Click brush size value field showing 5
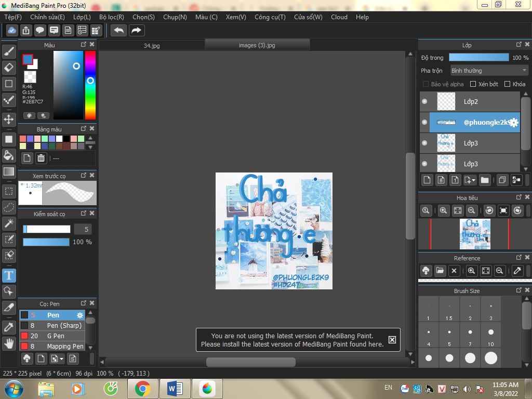The height and width of the screenshot is (399, 532). (x=83, y=229)
